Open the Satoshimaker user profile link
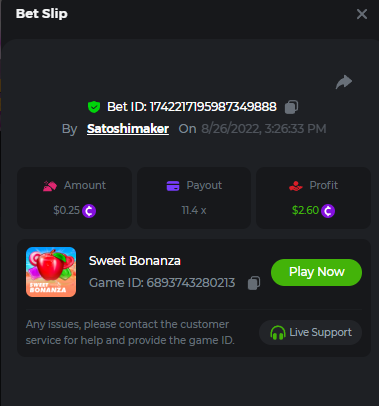The width and height of the screenshot is (379, 406). (x=128, y=129)
